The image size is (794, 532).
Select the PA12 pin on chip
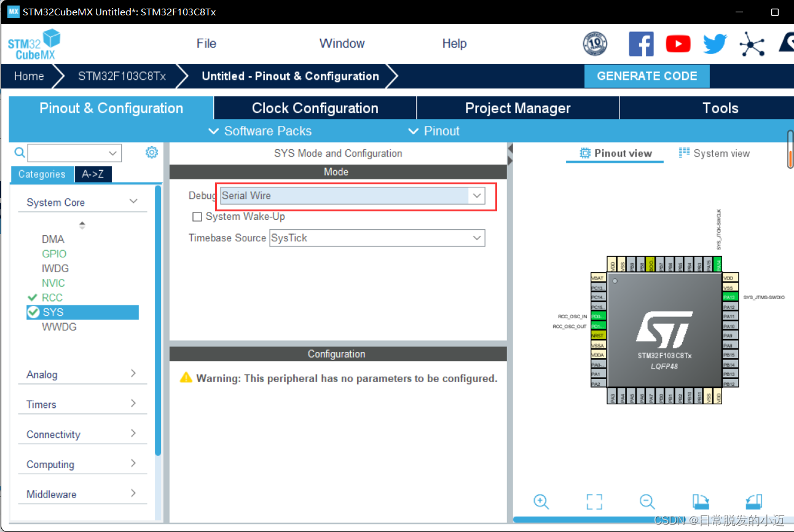click(730, 307)
